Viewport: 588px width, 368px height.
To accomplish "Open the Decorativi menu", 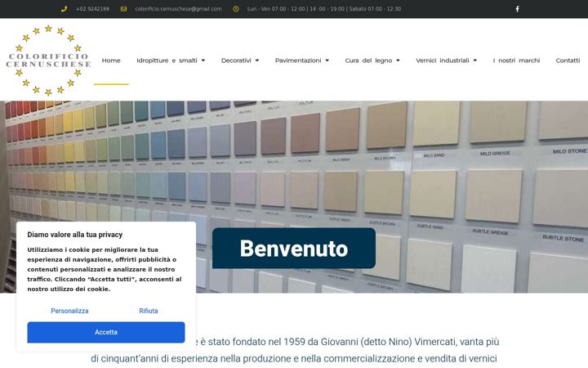I will (236, 61).
